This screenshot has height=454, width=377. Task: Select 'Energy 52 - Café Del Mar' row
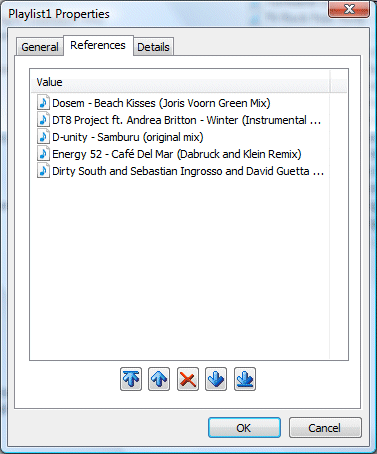tap(169, 154)
